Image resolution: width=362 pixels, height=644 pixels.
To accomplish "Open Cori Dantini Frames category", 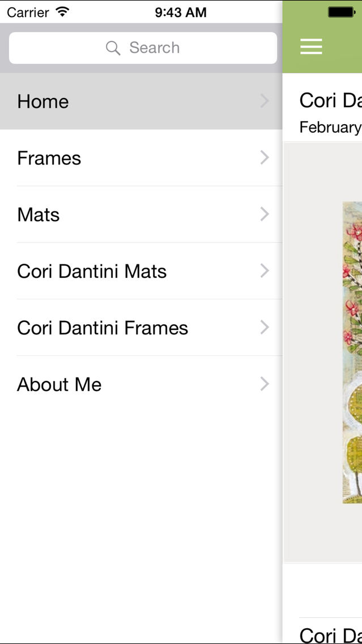I will tap(141, 328).
